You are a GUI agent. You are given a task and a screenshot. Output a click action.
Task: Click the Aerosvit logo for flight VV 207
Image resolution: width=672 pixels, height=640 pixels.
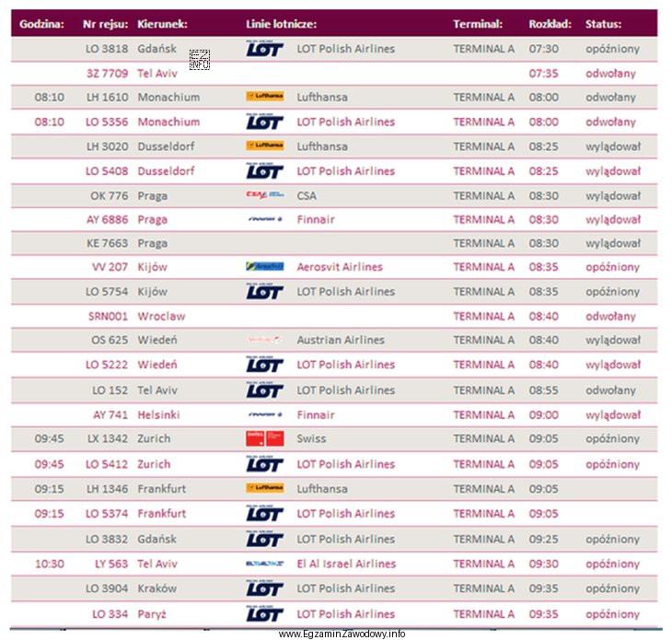265,266
